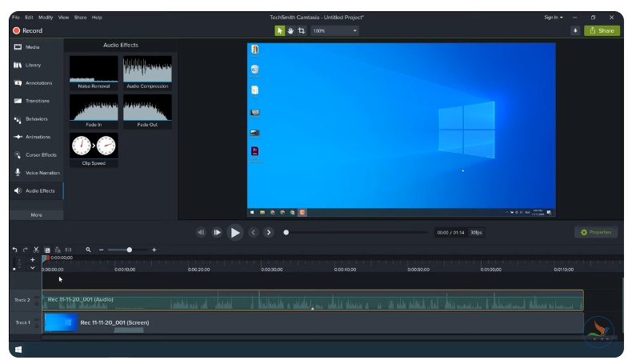Screen dimensions: 628x364
Task: Select the crop tool
Action: 301,30
